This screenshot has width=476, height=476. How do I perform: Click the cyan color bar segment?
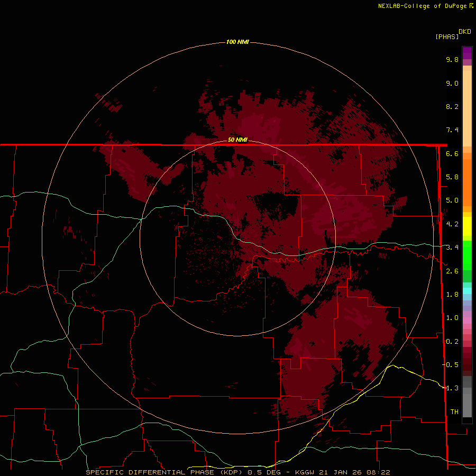click(467, 291)
